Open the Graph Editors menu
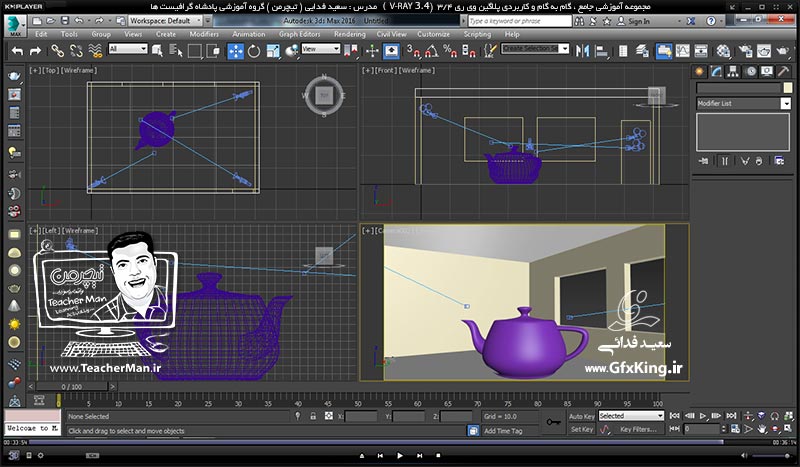The width and height of the screenshot is (800, 467). tap(299, 34)
